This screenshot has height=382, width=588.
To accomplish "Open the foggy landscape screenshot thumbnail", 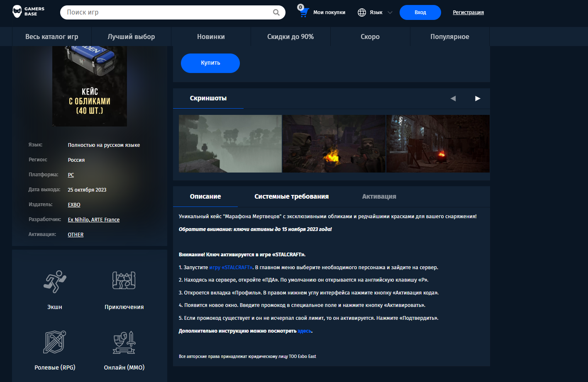I will (x=230, y=144).
